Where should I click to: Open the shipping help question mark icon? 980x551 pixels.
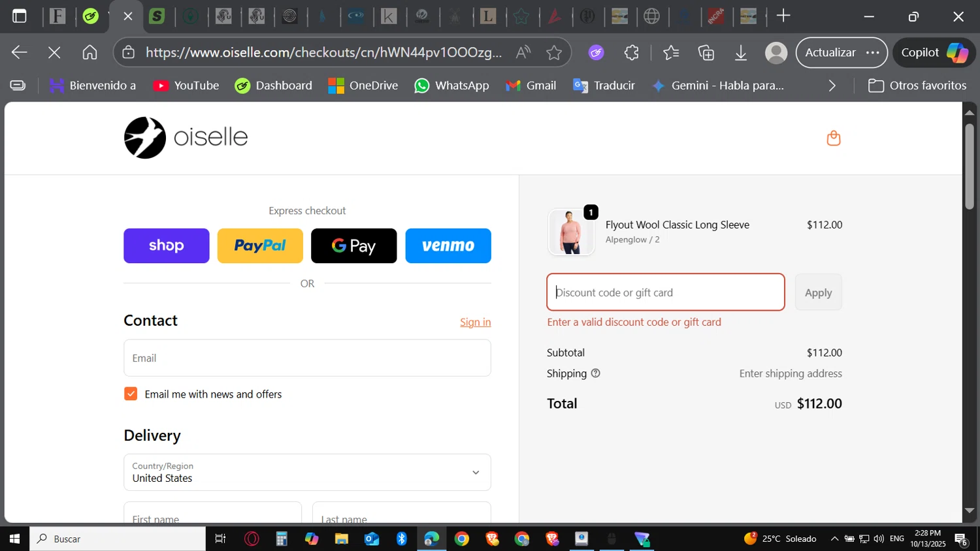[595, 373]
